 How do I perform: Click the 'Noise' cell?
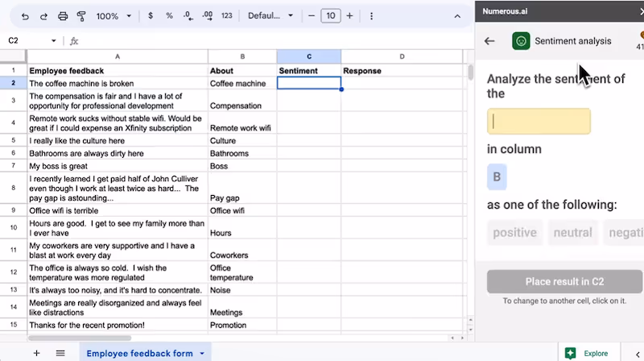coord(242,290)
